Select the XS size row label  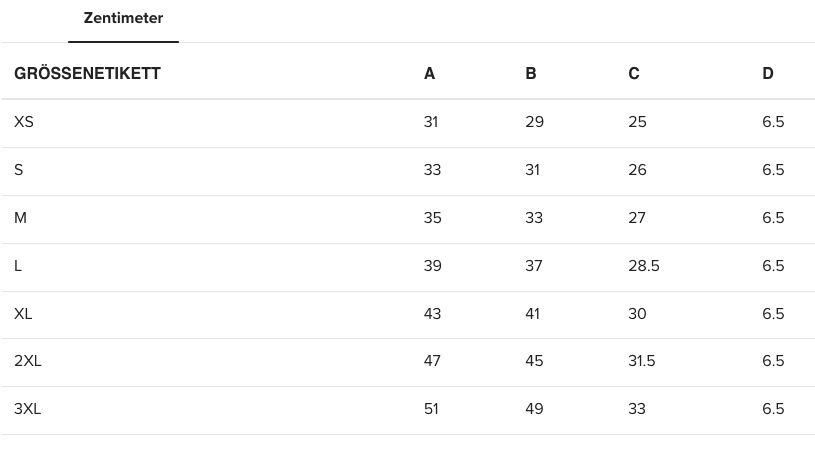click(24, 122)
